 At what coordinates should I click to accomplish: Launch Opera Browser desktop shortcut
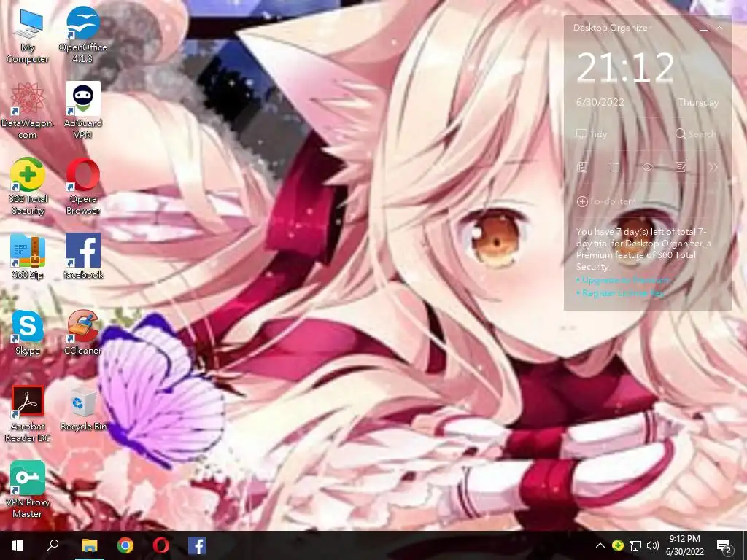(x=83, y=186)
